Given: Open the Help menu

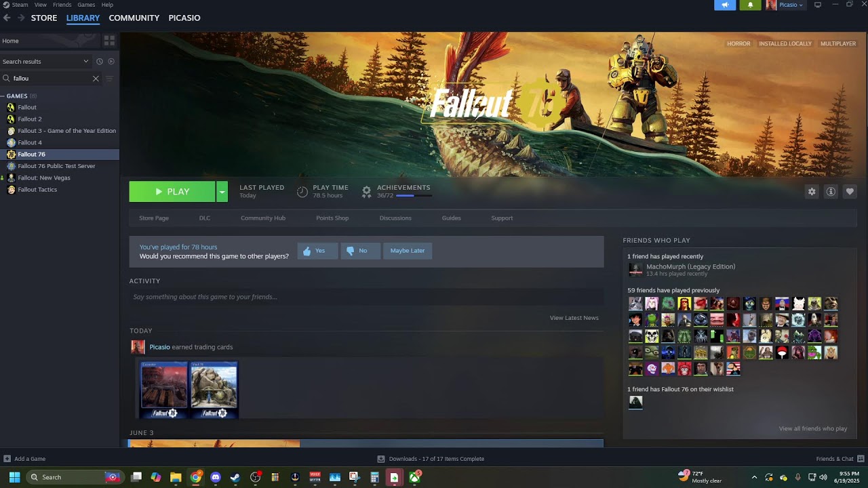Looking at the screenshot, I should tap(107, 5).
